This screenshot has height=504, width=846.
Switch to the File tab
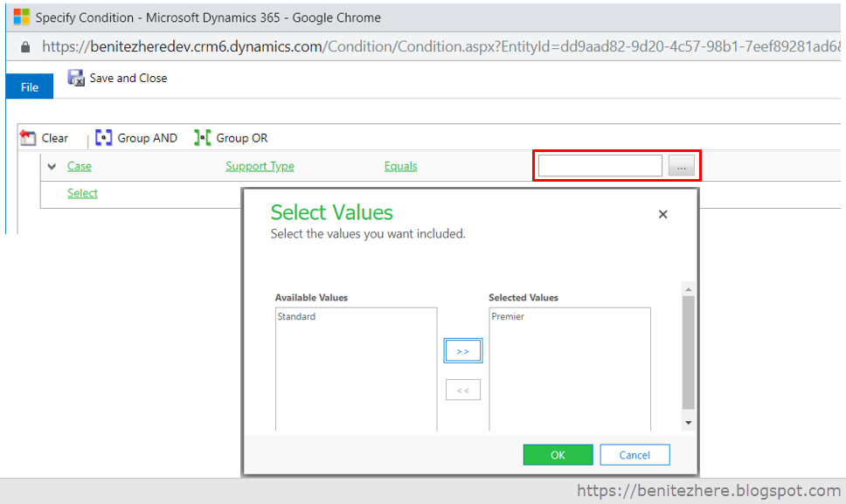pyautogui.click(x=29, y=86)
